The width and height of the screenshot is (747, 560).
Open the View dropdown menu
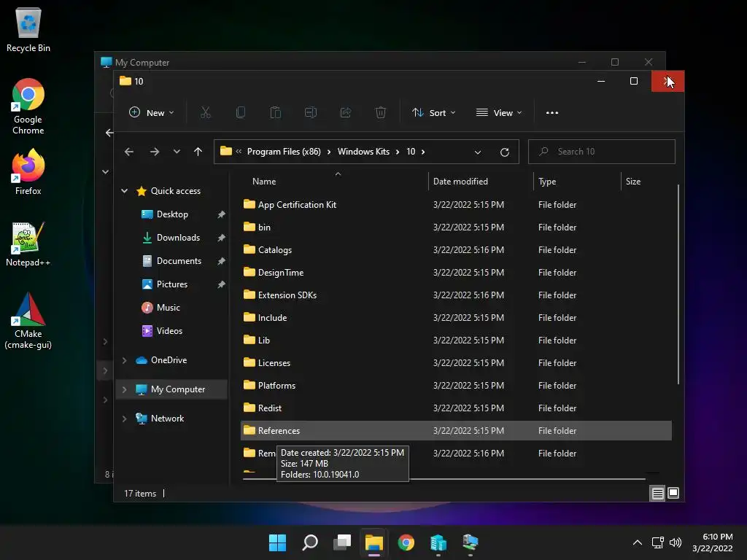[x=499, y=113]
